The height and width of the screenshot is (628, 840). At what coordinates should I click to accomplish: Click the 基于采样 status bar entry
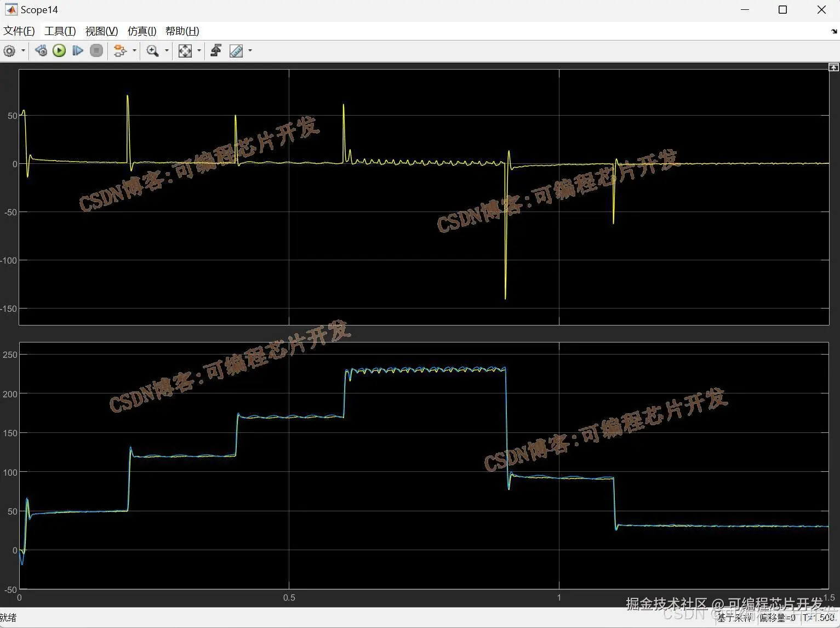[x=735, y=618]
